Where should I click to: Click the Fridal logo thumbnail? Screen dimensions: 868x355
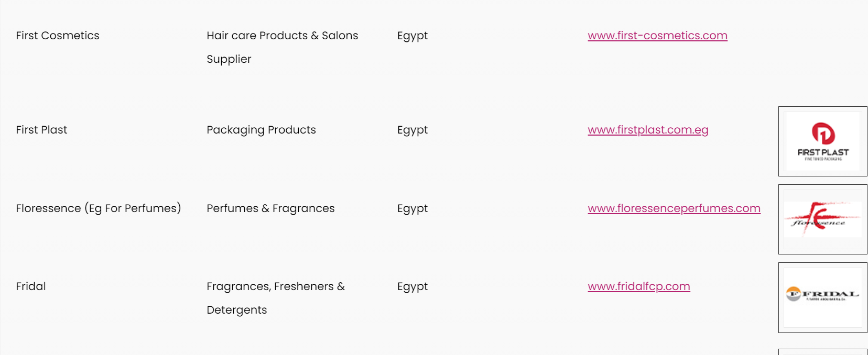click(x=823, y=297)
